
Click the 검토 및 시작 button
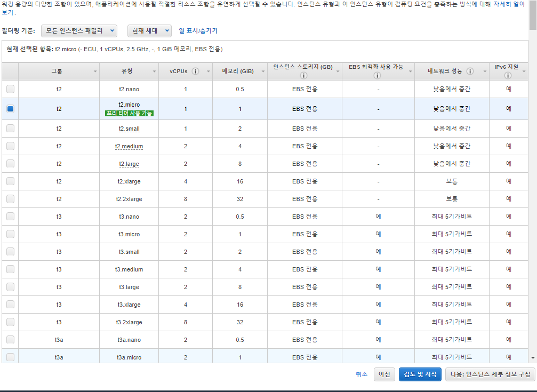point(420,374)
